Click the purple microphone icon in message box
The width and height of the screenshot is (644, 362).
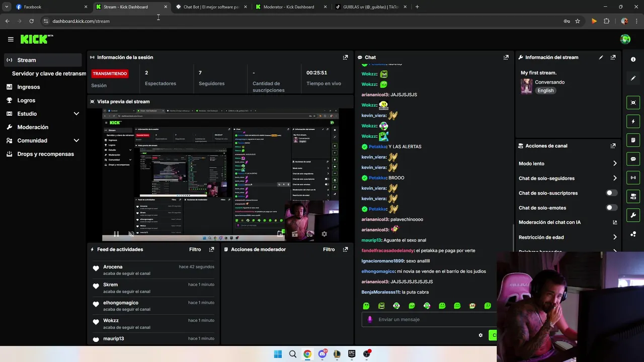point(370,319)
